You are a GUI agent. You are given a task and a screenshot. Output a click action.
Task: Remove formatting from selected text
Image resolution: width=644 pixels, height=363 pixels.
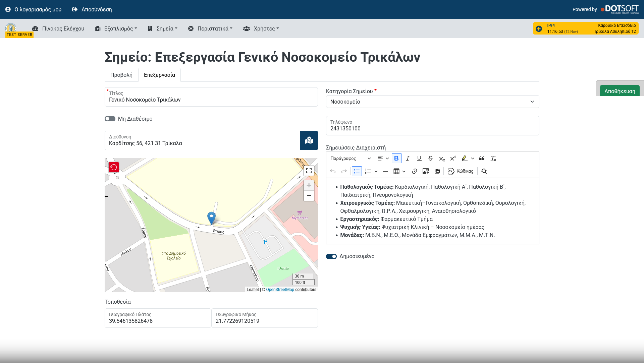[x=493, y=158]
